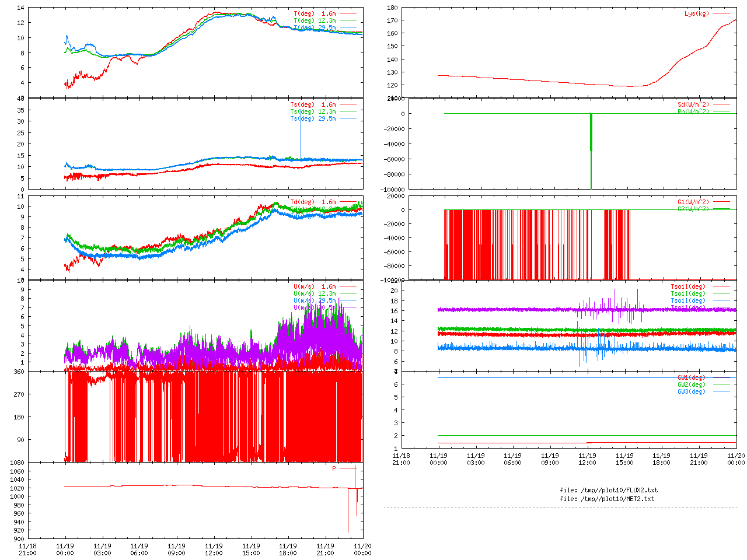Click the 18 tick on Tsoil plot axis

coord(395,301)
